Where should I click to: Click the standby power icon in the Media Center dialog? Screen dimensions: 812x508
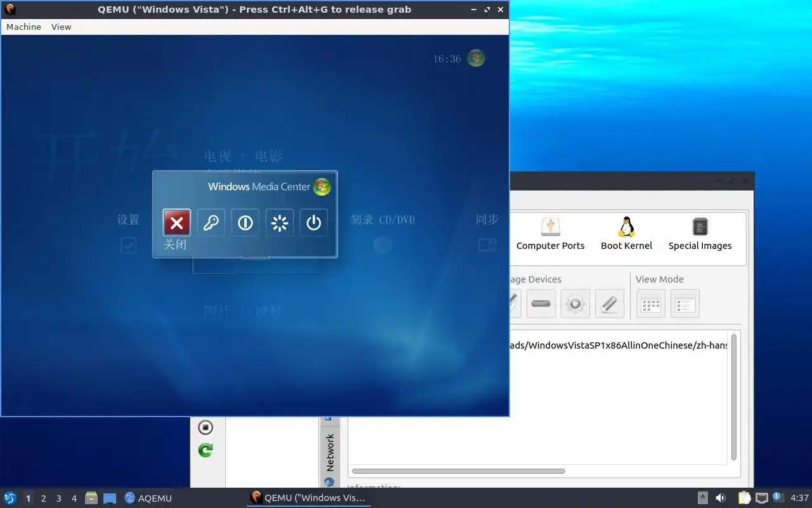tap(314, 223)
